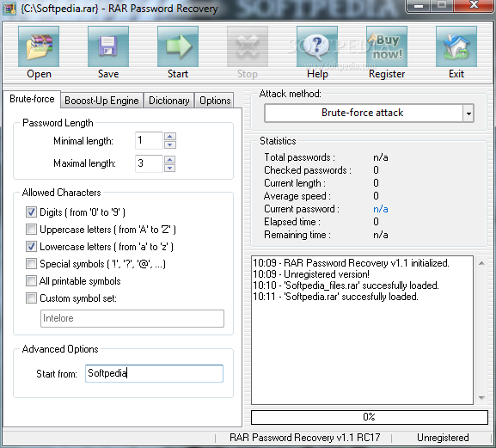Select the RAR Password Recovery v1.1 initialized log line
The height and width of the screenshot is (448, 496).
click(351, 263)
